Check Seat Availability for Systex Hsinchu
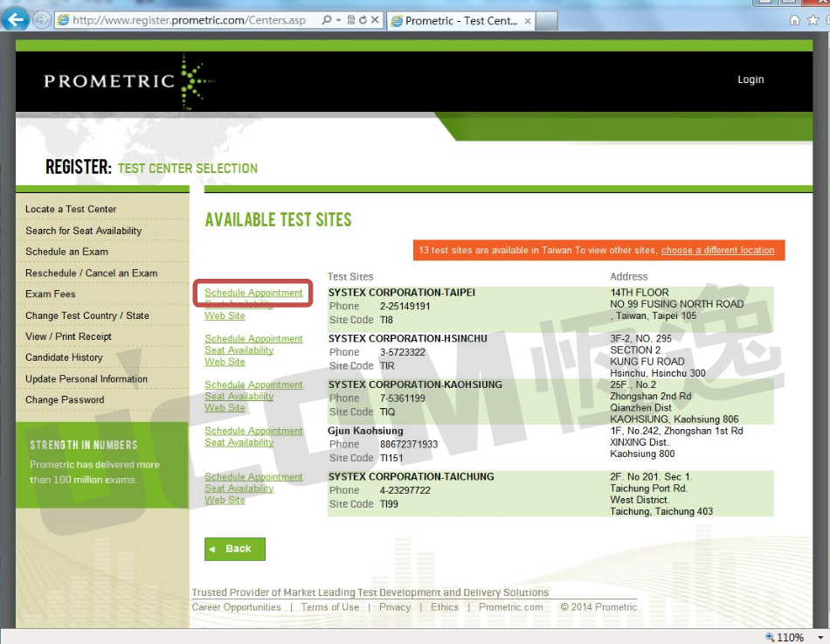 coord(239,350)
